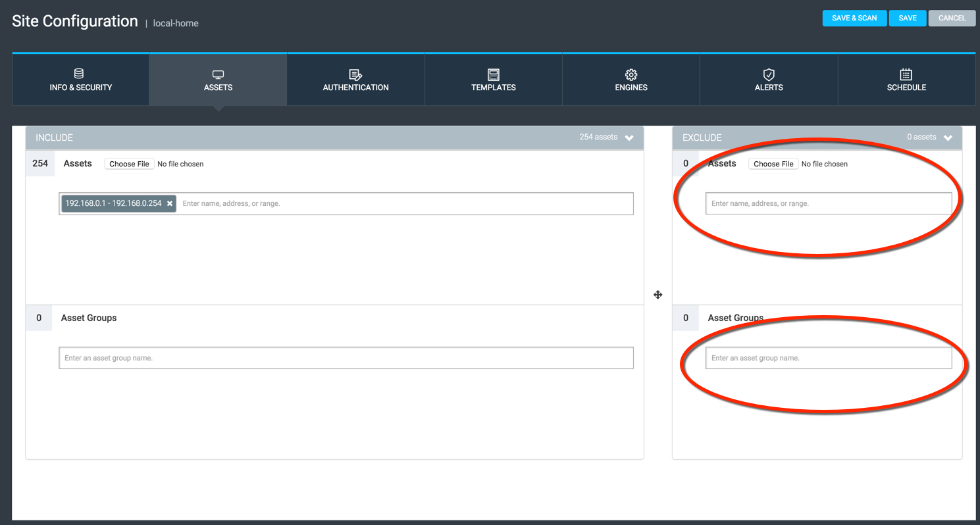Click the Include asset group name field
The image size is (980, 525).
click(x=346, y=358)
